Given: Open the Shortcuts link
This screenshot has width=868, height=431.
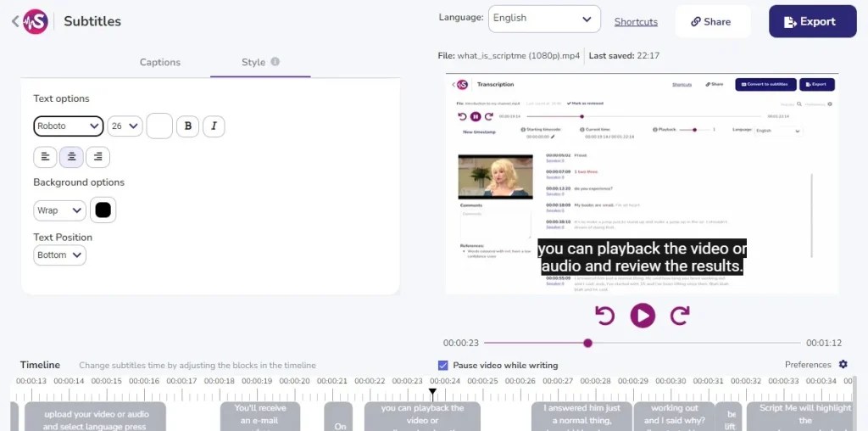Looking at the screenshot, I should [636, 21].
